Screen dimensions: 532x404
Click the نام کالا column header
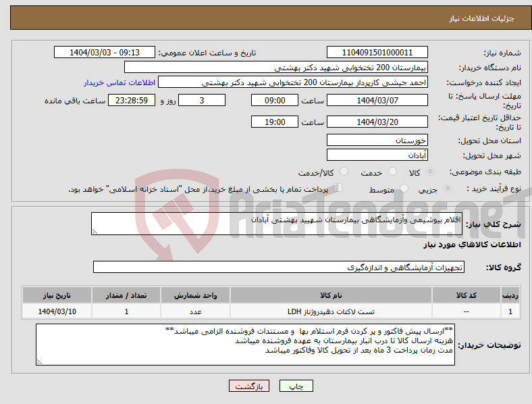point(331,295)
